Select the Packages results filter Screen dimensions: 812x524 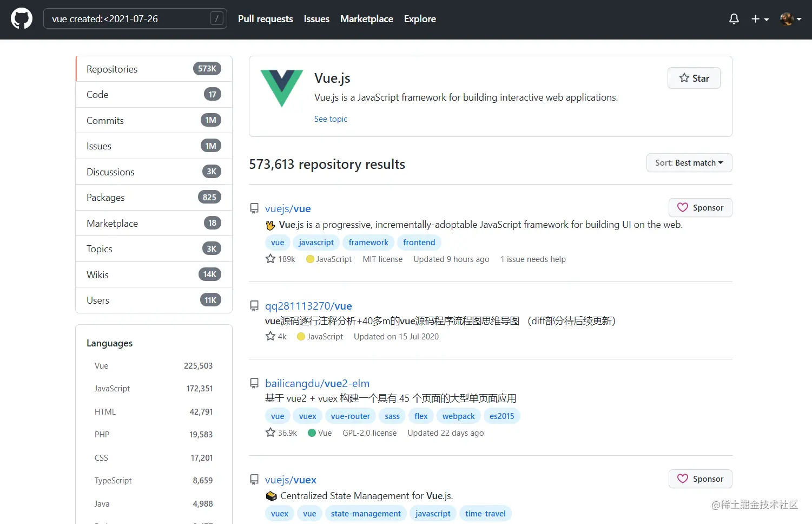click(x=154, y=198)
